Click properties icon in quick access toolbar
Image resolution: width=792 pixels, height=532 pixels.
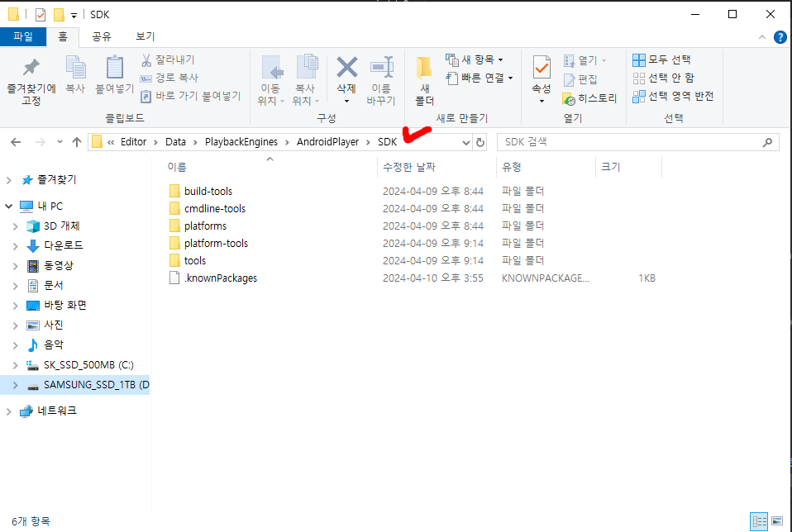(41, 15)
